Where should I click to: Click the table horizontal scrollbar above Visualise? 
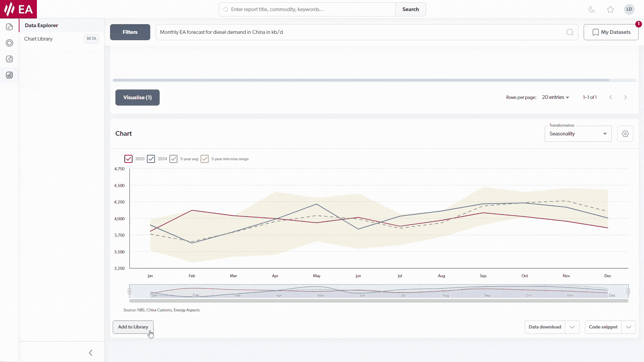pos(361,80)
